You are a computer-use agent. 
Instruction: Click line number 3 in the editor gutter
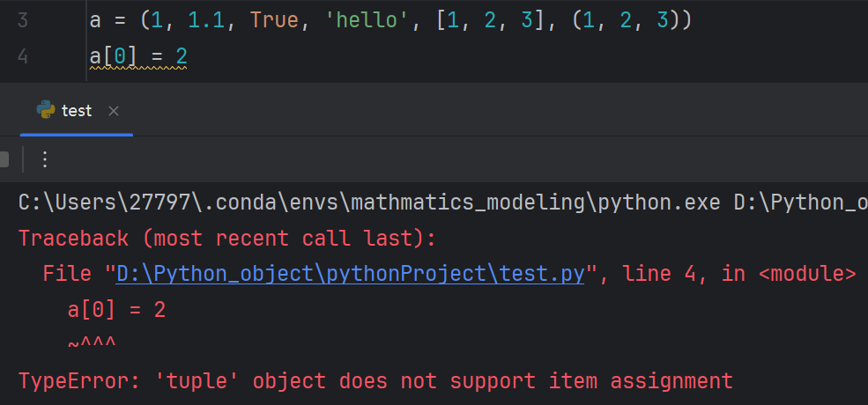22,21
